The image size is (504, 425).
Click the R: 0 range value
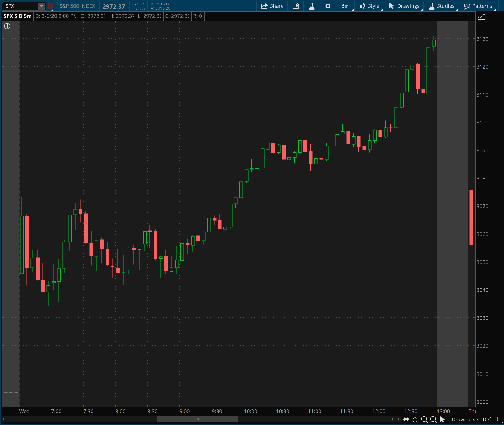(x=198, y=16)
